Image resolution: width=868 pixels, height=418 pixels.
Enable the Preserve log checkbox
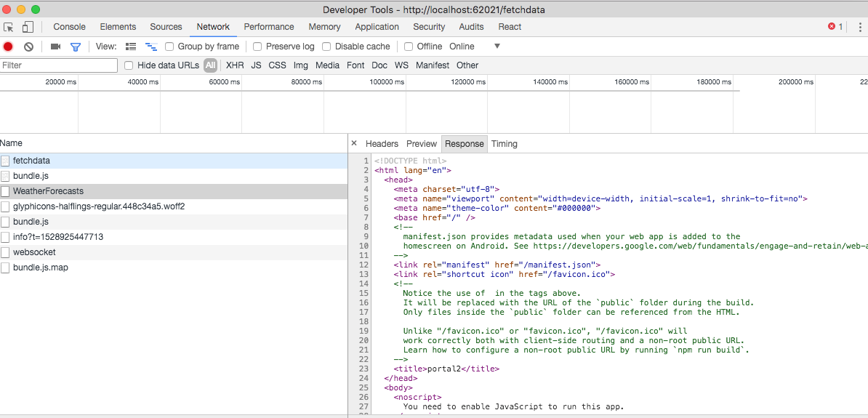pos(257,47)
